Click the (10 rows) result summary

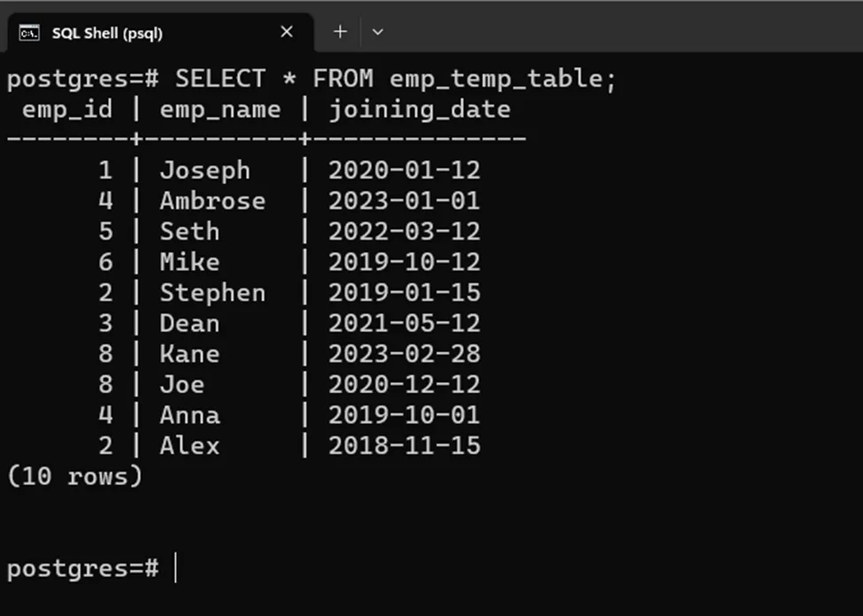tap(74, 476)
